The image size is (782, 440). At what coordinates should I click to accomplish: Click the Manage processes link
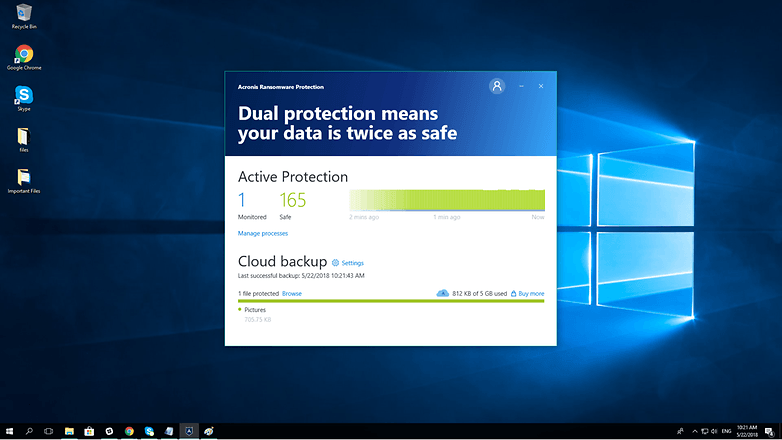pos(263,233)
